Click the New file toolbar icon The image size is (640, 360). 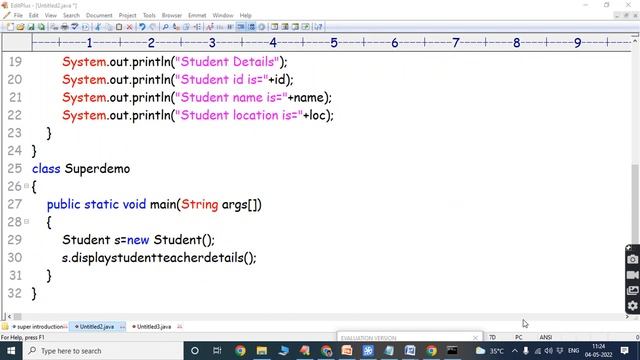[10, 27]
